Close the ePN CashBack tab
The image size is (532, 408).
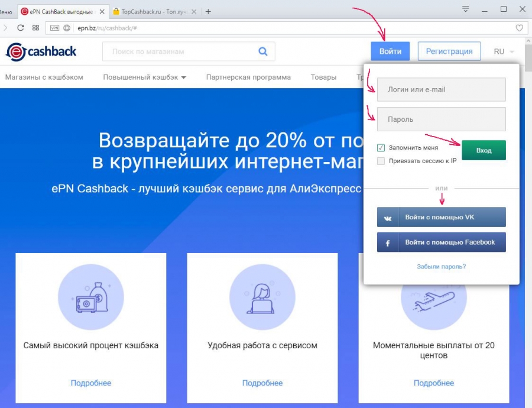pos(102,12)
